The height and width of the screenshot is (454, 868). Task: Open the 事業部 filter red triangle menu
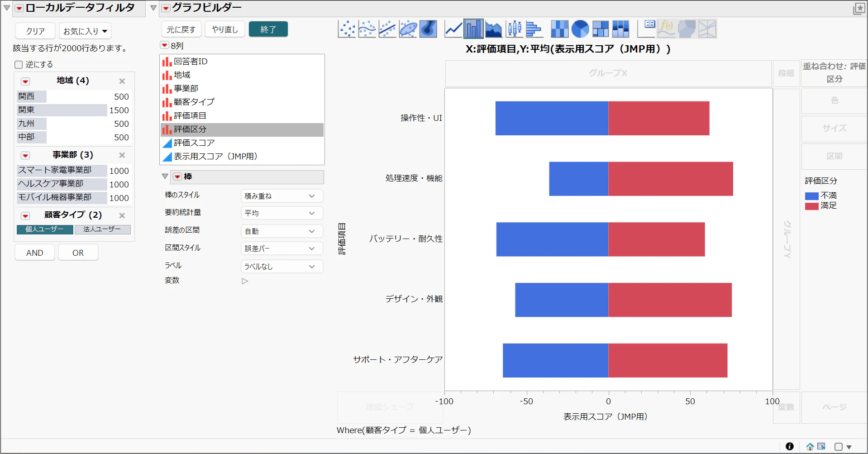pyautogui.click(x=25, y=156)
